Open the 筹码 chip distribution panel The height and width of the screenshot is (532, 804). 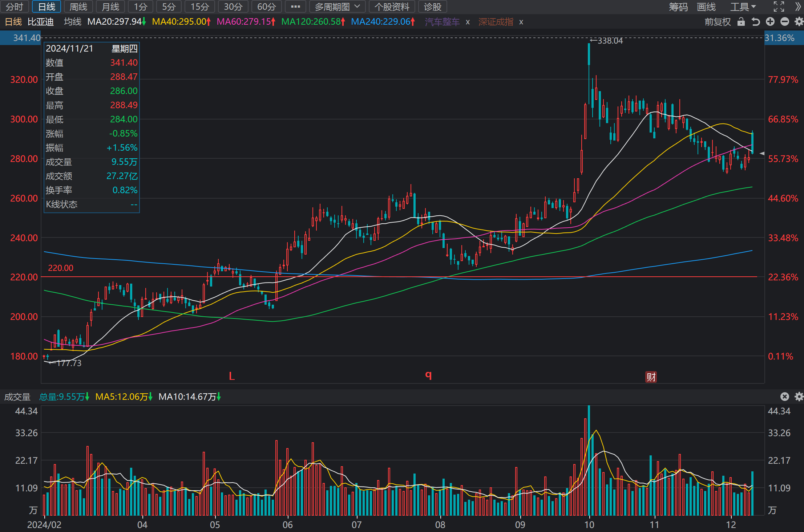point(678,7)
